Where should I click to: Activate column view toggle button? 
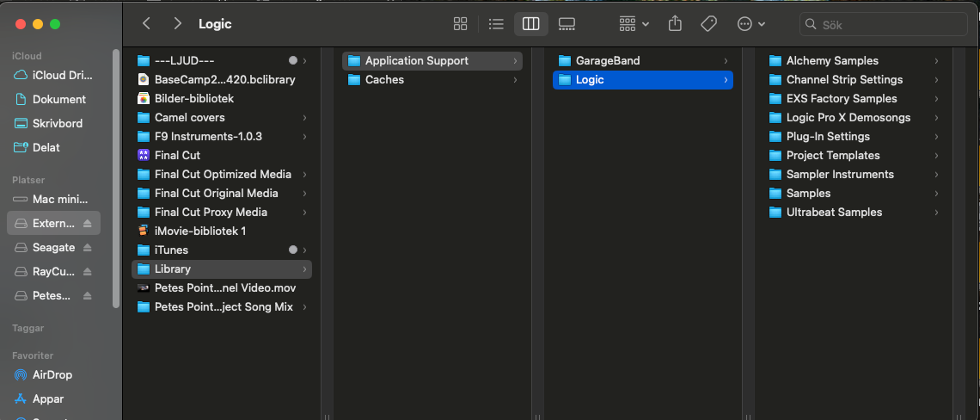pos(531,24)
